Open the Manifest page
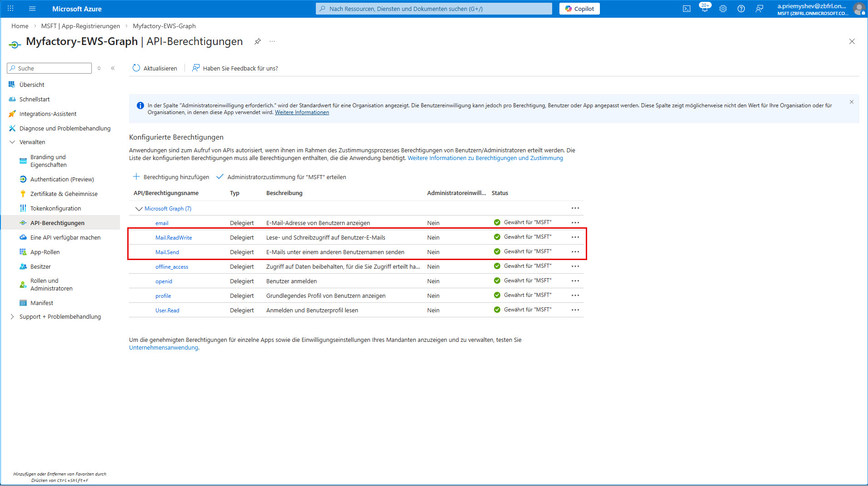The height and width of the screenshot is (486, 868). (x=42, y=303)
